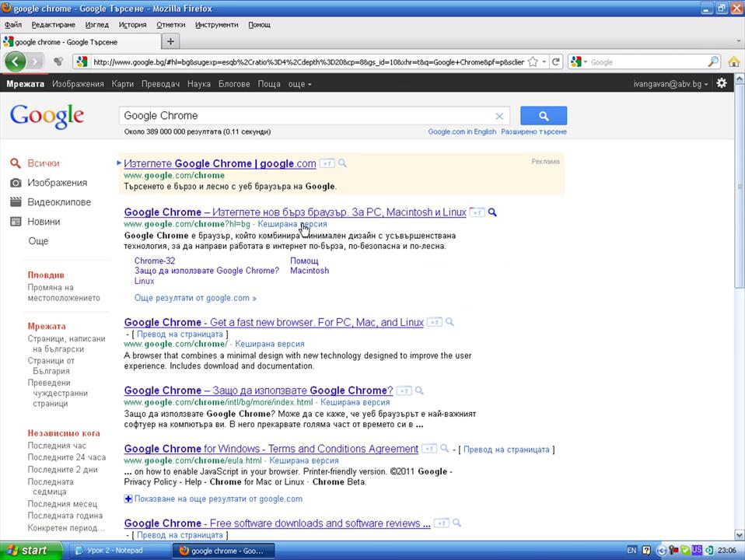This screenshot has height=560, width=745.
Task: Click the blue Google search button
Action: [x=543, y=116]
